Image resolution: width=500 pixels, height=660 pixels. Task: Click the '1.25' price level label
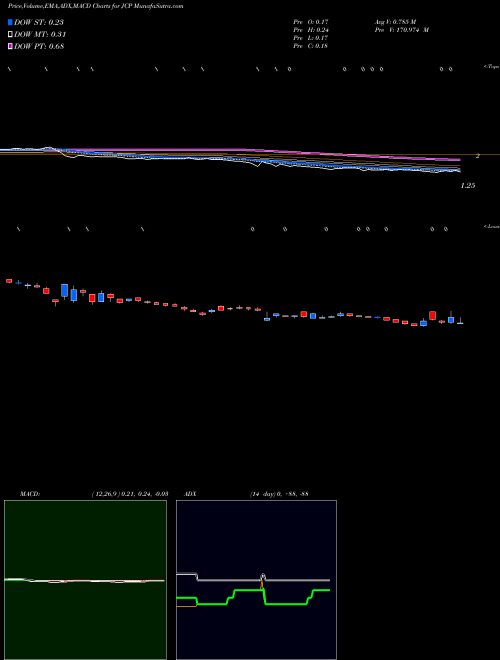[468, 185]
